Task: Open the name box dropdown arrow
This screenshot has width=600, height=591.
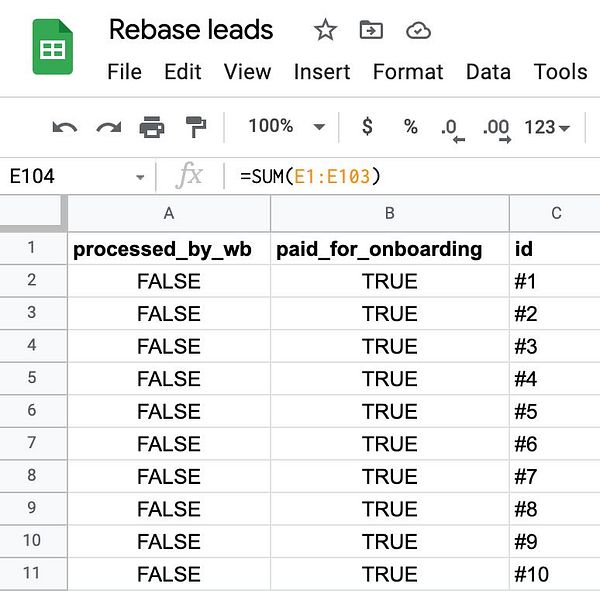Action: pyautogui.click(x=140, y=177)
